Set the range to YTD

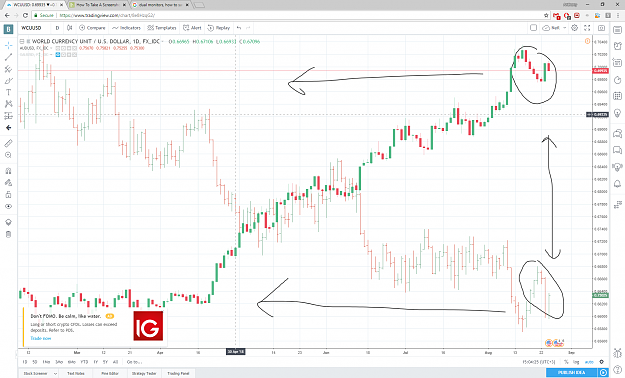tap(84, 362)
